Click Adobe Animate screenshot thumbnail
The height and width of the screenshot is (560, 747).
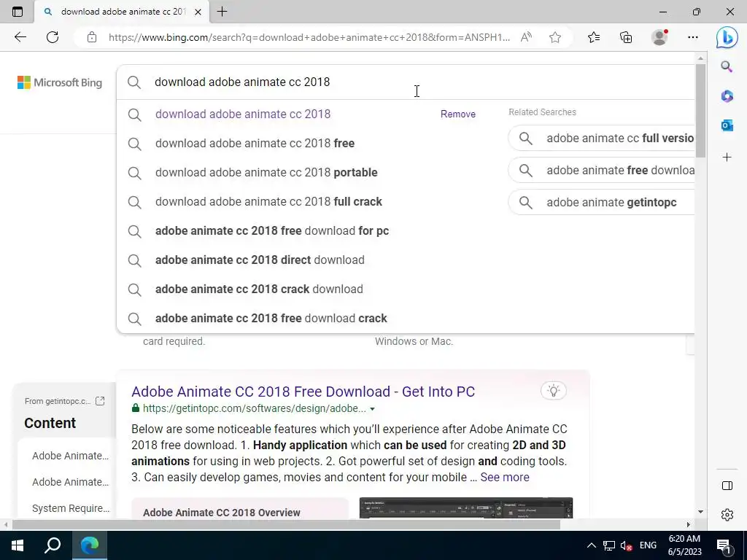point(466,508)
